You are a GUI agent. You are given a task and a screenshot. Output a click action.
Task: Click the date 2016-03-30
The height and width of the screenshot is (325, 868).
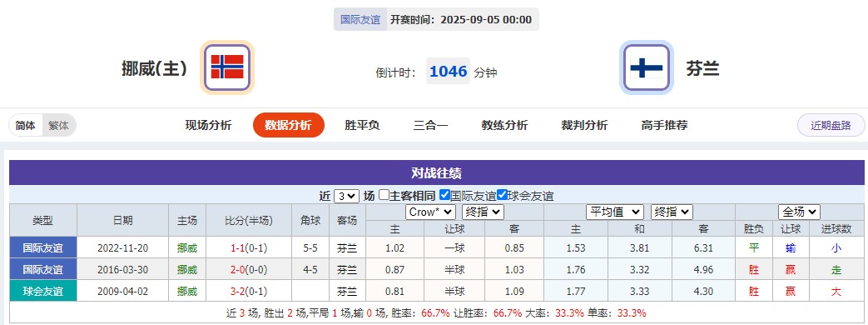pyautogui.click(x=123, y=269)
